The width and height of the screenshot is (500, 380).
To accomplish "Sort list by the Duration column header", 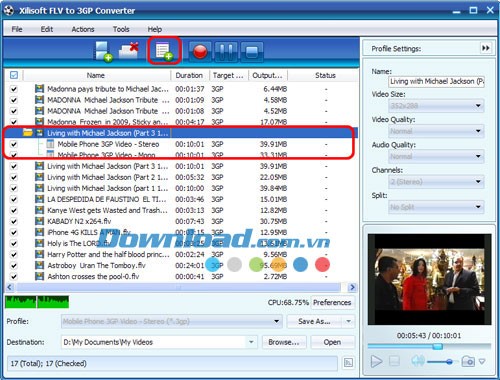I will point(189,75).
